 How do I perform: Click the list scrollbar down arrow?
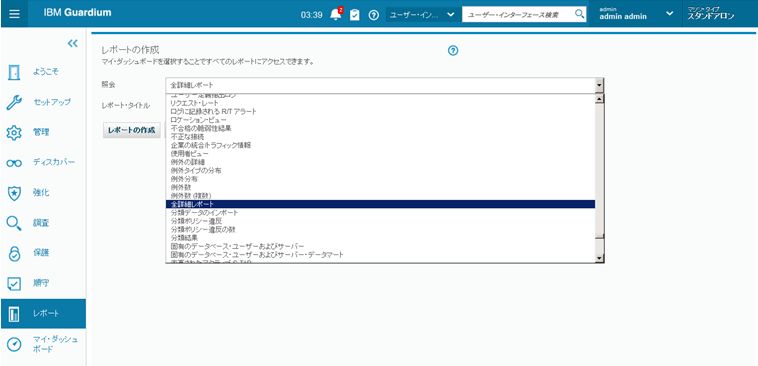[x=600, y=259]
